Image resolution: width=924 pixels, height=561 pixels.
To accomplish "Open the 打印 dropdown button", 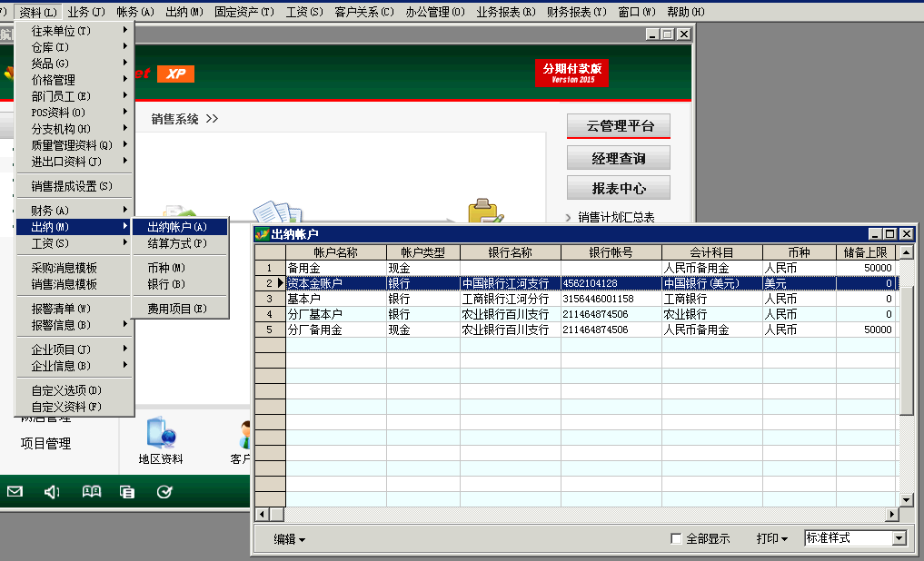I will point(772,538).
